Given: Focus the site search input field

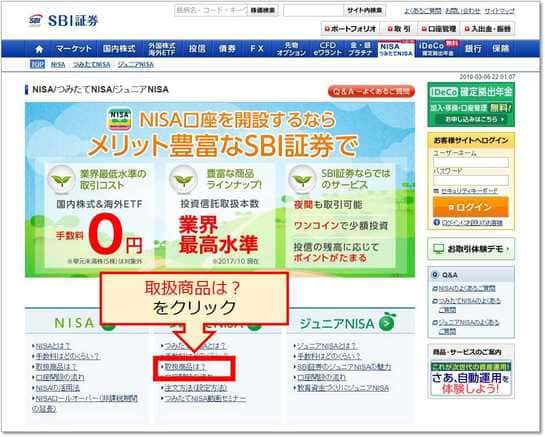Looking at the screenshot, I should click(313, 11).
